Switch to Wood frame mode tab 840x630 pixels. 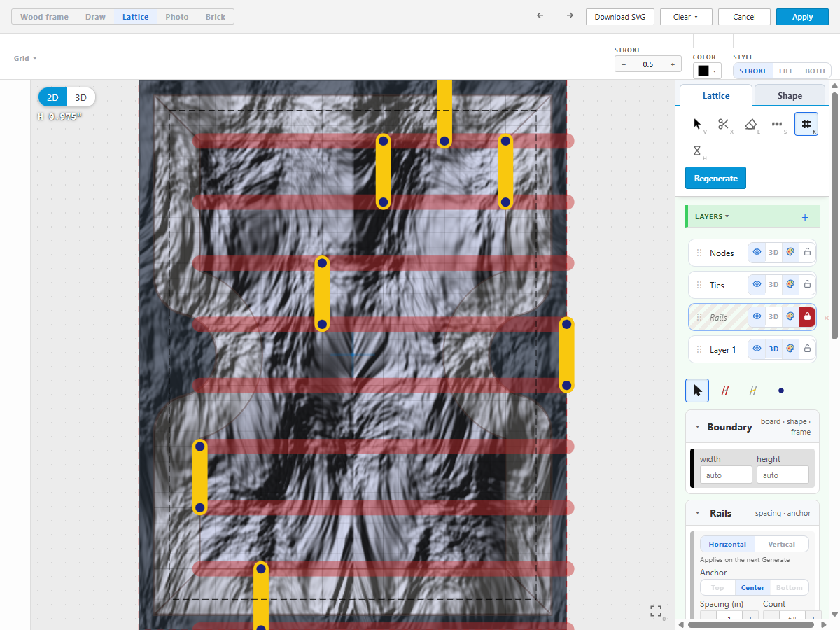coord(44,17)
